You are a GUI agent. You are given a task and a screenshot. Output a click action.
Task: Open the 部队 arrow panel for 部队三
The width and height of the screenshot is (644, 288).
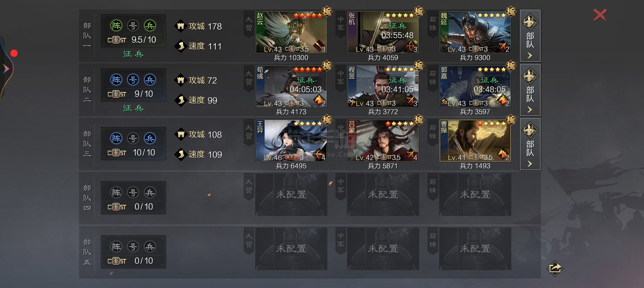[530, 144]
